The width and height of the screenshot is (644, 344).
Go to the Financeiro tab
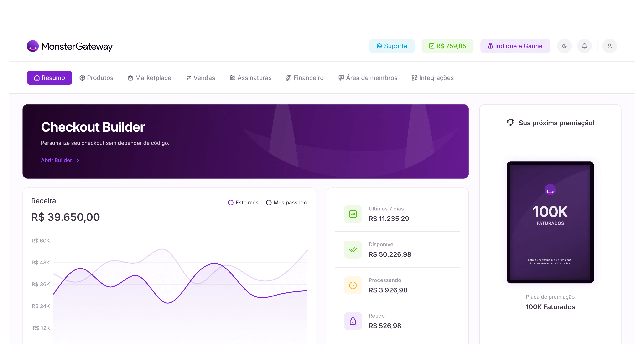pyautogui.click(x=305, y=78)
